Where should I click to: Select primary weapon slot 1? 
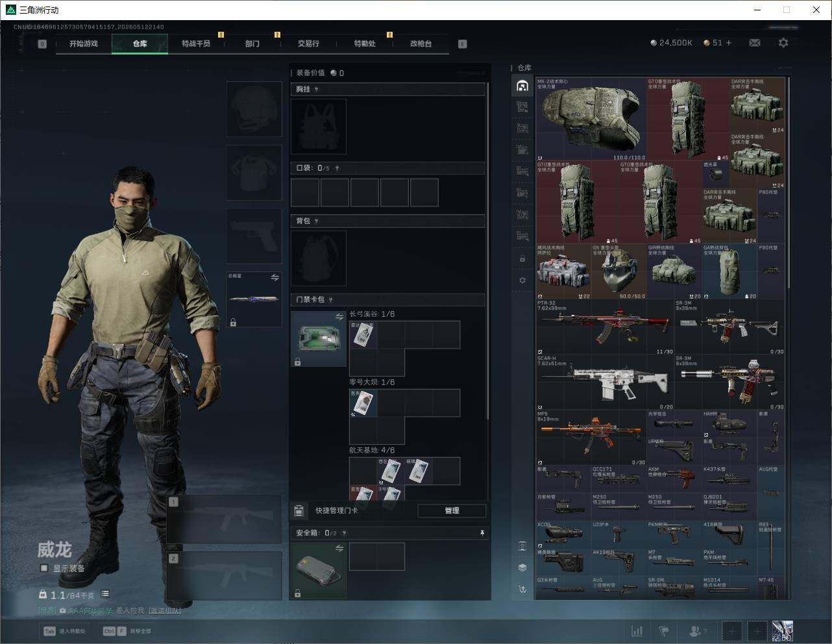click(225, 519)
